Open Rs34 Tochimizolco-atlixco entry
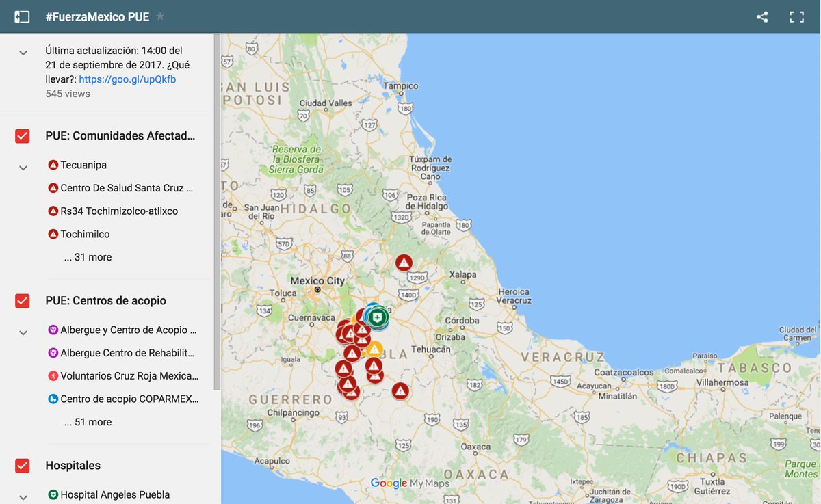This screenshot has width=821, height=504. point(119,211)
